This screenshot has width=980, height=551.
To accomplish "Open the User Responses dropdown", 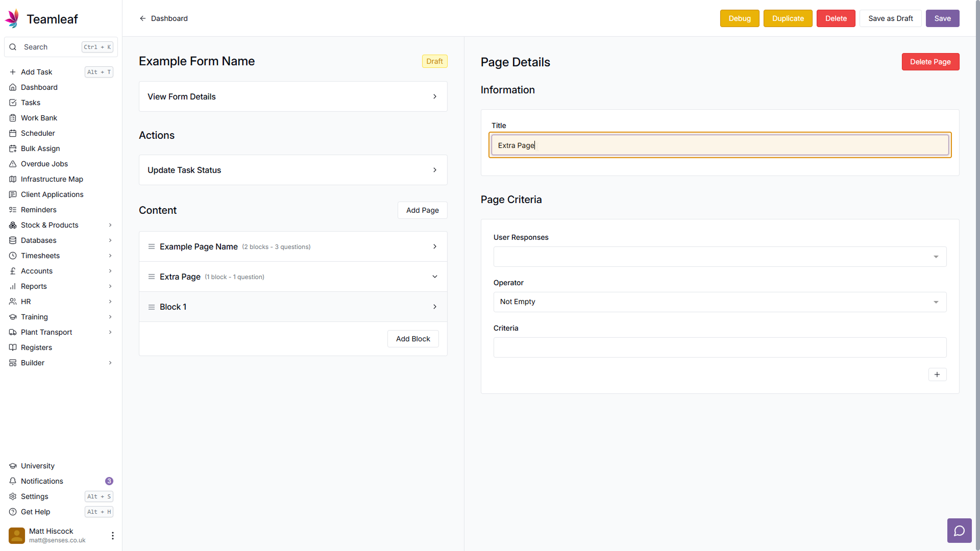I will 719,257.
